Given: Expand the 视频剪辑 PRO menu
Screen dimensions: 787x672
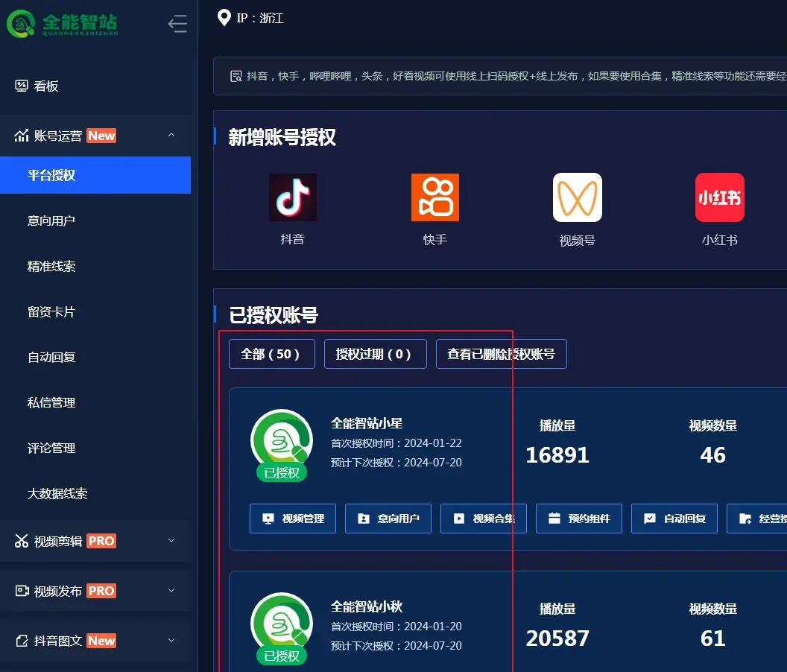Looking at the screenshot, I should [x=95, y=541].
